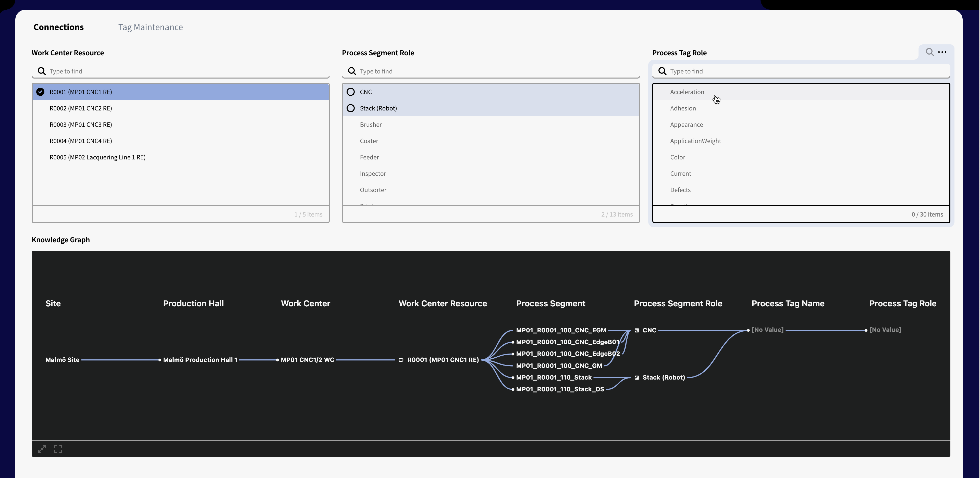Image resolution: width=980 pixels, height=478 pixels.
Task: Select R0005 (MP02 Lacquering Line 1 RE)
Action: coord(97,157)
